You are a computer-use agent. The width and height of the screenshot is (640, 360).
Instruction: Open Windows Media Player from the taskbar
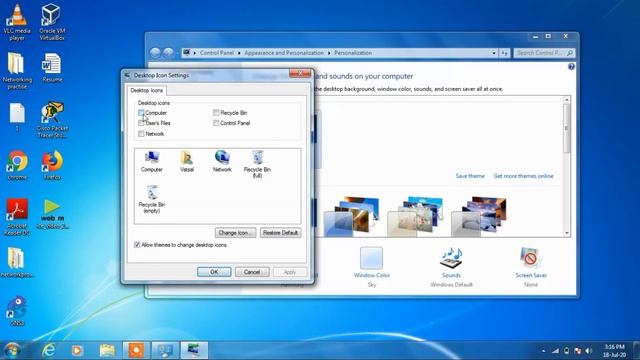pyautogui.click(x=77, y=350)
